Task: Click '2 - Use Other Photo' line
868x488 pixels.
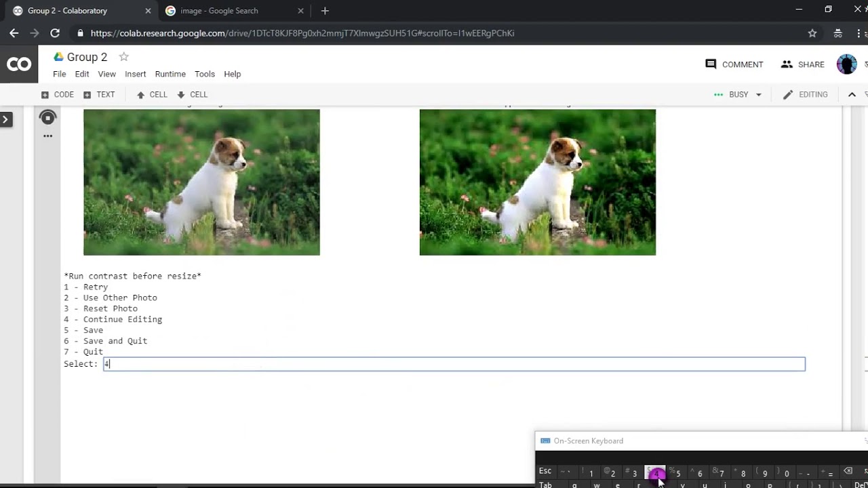Action: 111,298
